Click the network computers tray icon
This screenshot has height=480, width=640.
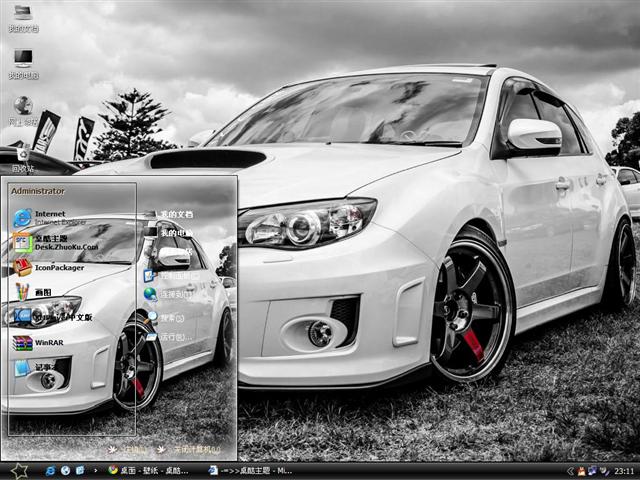tap(592, 471)
